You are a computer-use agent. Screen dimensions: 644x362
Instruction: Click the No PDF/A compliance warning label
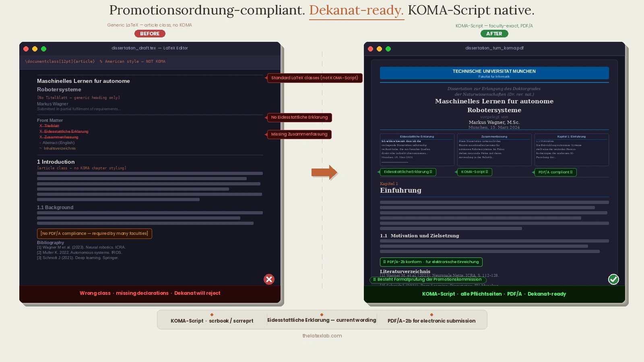(x=94, y=233)
